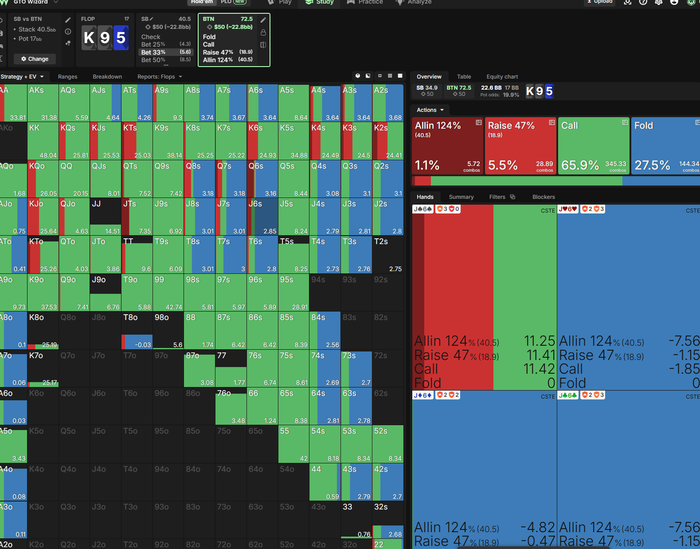
Task: Open the Blockers tab
Action: tap(543, 197)
